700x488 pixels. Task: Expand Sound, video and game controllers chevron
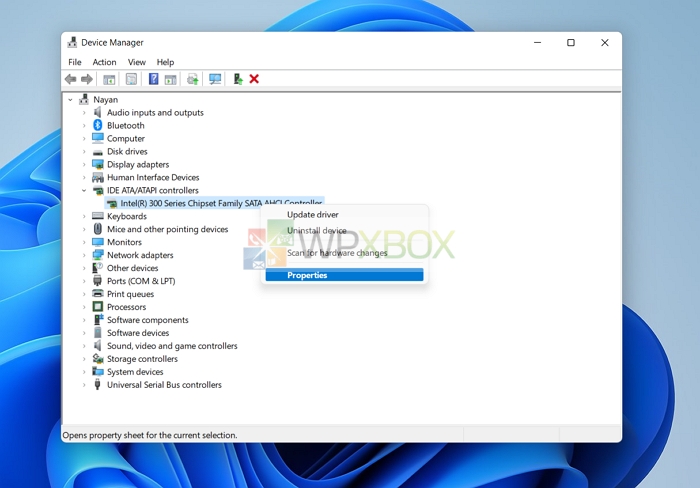click(x=84, y=346)
